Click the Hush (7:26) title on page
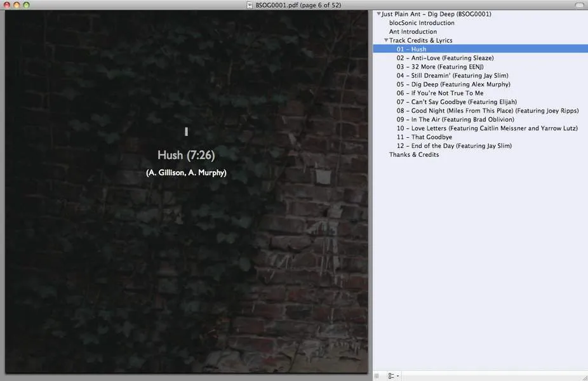This screenshot has width=588, height=381. click(186, 155)
